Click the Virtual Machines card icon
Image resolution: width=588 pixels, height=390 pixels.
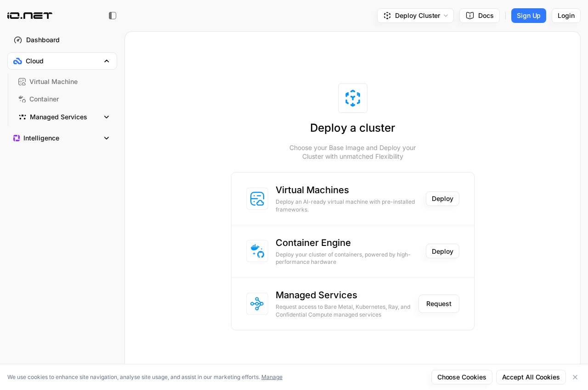tap(257, 199)
